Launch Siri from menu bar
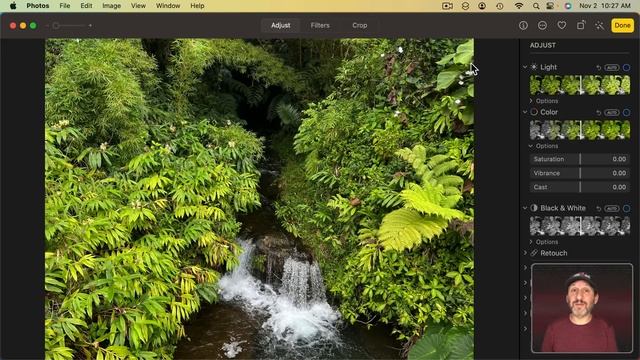 [568, 6]
